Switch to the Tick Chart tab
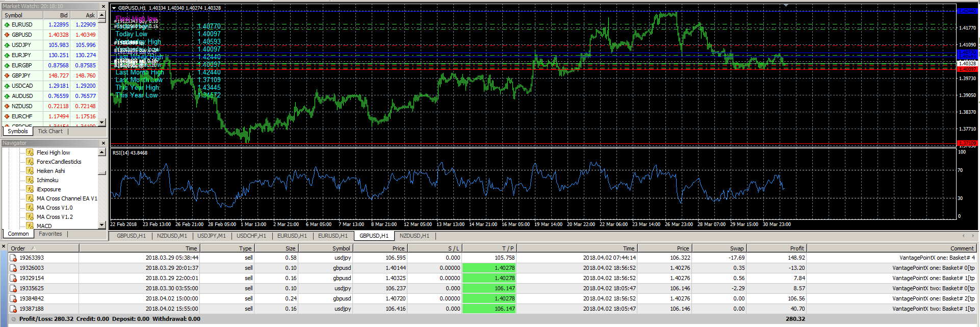The image size is (980, 327). point(50,131)
